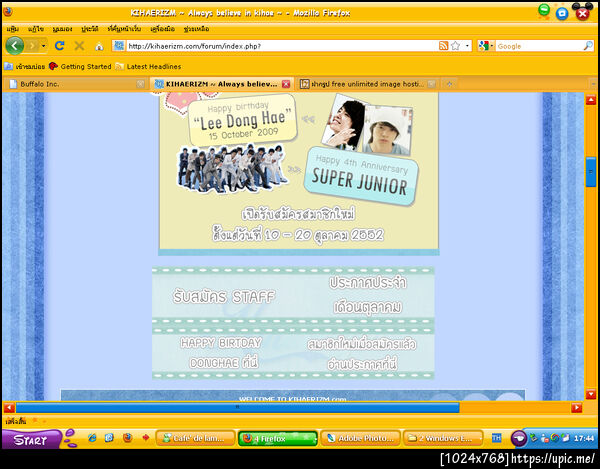Open the second Thai menu (Edit)

36,29
